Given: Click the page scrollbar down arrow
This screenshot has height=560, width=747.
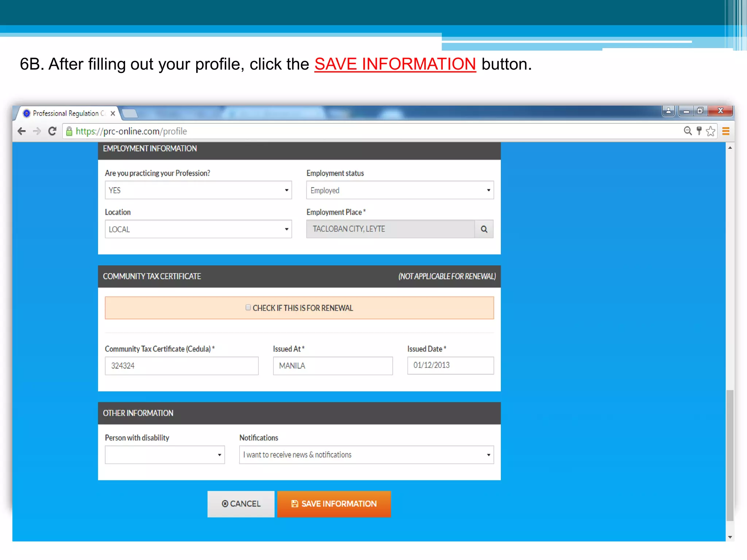Looking at the screenshot, I should tap(730, 537).
